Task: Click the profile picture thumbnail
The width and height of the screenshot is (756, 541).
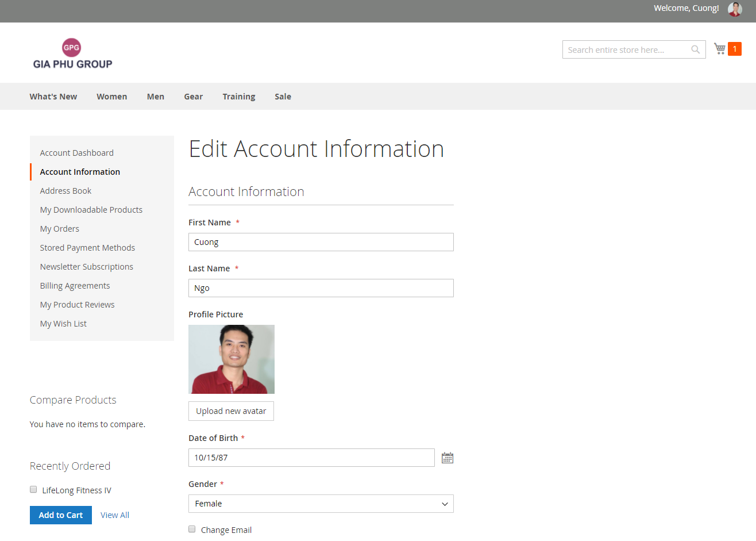Action: click(232, 359)
